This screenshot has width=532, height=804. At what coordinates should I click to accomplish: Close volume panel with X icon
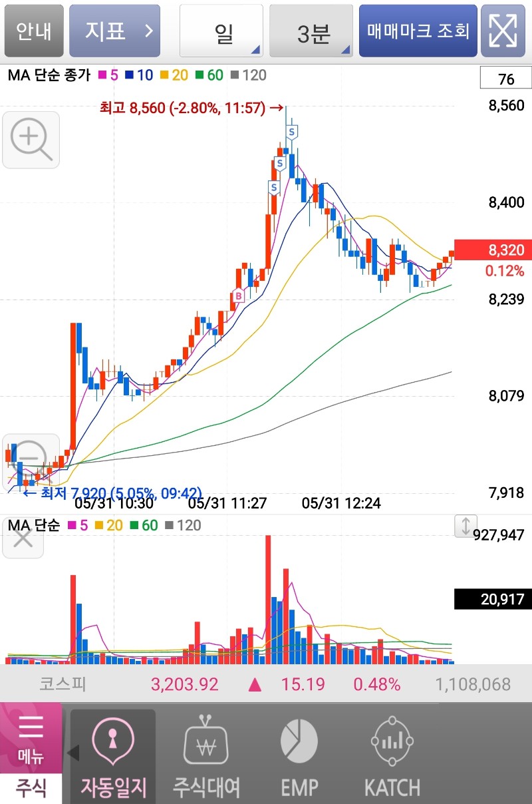[x=23, y=538]
